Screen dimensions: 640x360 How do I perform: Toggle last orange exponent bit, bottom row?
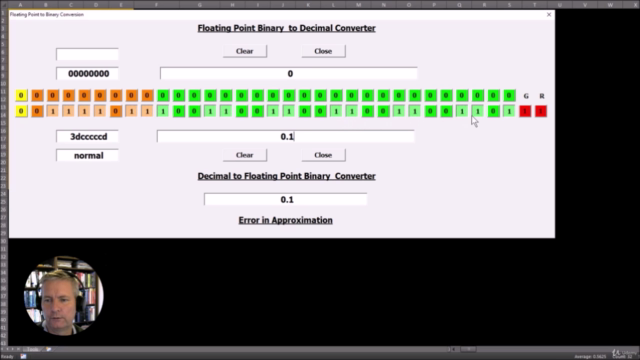click(x=147, y=111)
